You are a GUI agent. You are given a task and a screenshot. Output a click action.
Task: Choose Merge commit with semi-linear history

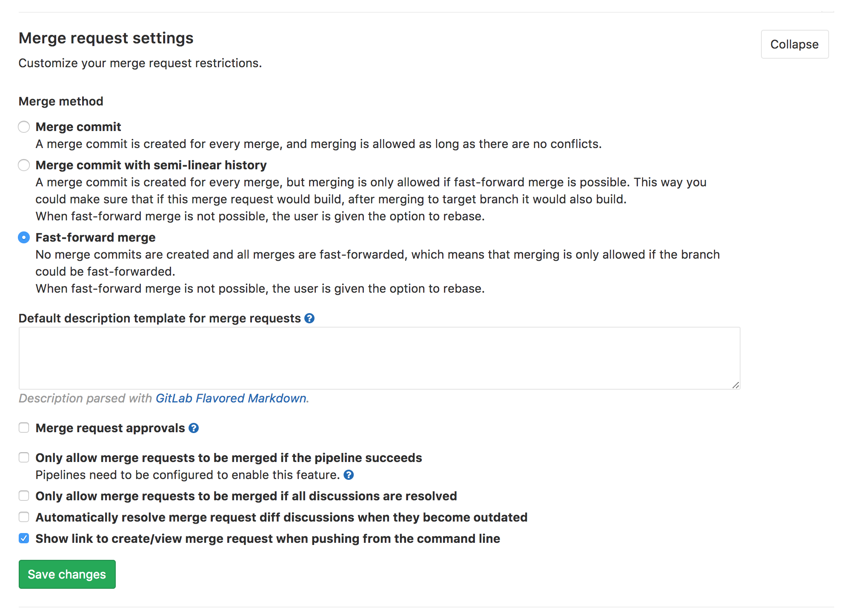pos(24,165)
